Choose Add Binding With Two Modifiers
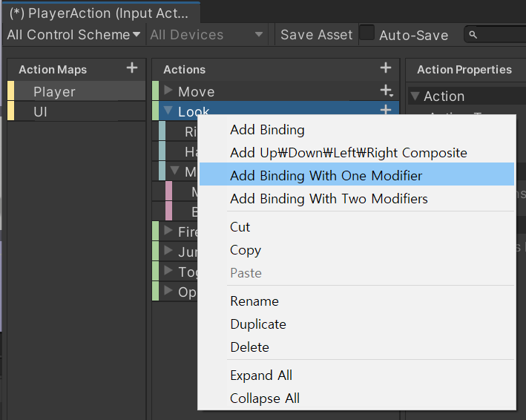The width and height of the screenshot is (526, 420). pyautogui.click(x=329, y=199)
